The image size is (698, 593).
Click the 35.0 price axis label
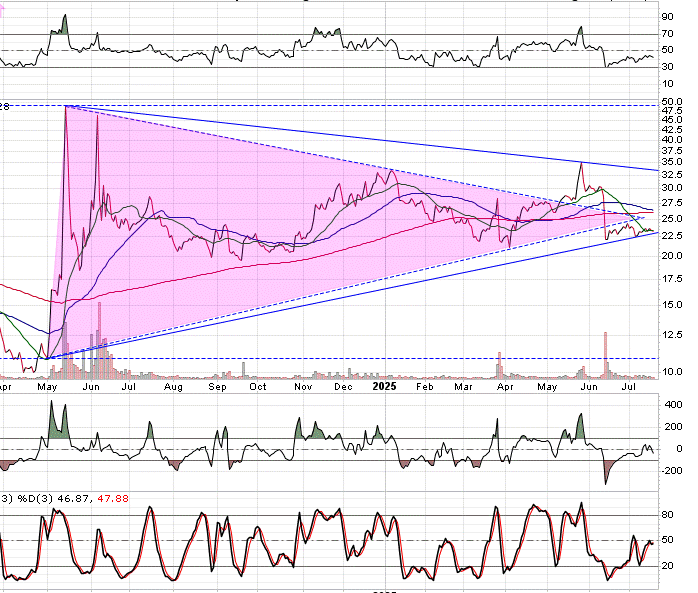tap(672, 162)
